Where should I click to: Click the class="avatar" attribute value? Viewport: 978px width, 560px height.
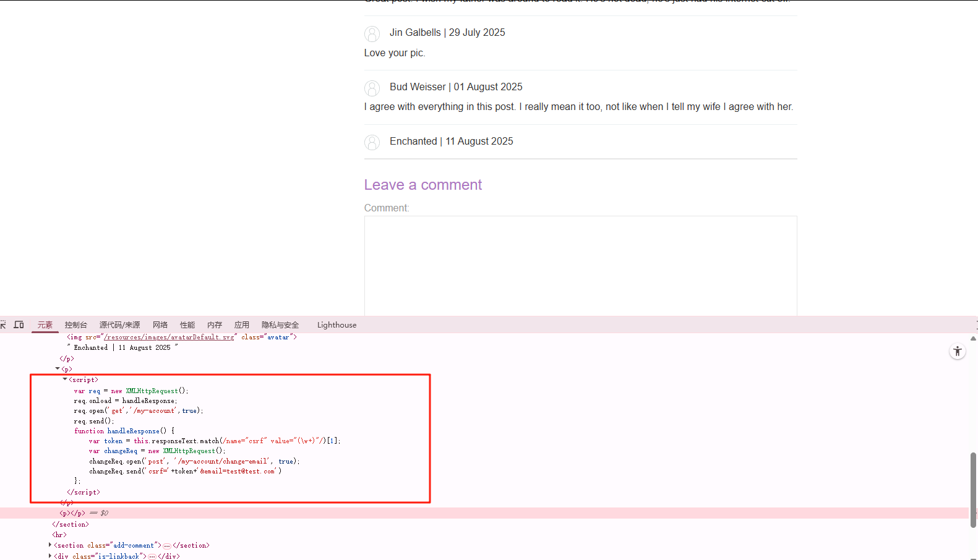(278, 337)
